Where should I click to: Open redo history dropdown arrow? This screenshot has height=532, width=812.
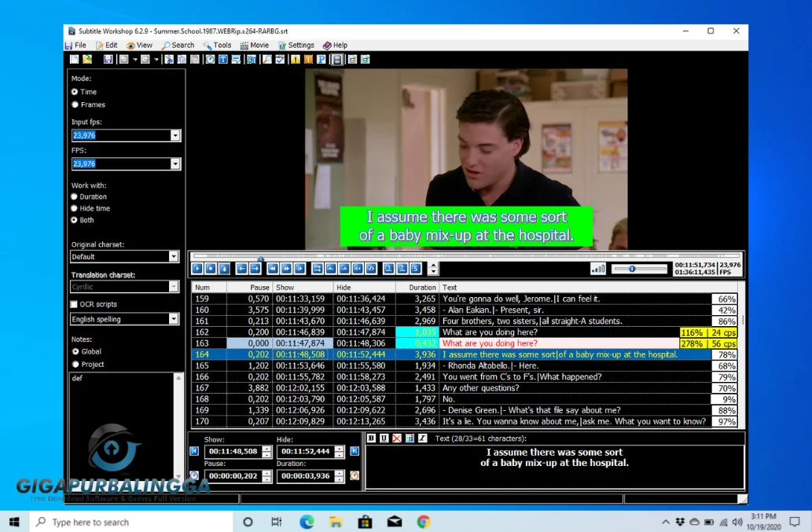(156, 60)
